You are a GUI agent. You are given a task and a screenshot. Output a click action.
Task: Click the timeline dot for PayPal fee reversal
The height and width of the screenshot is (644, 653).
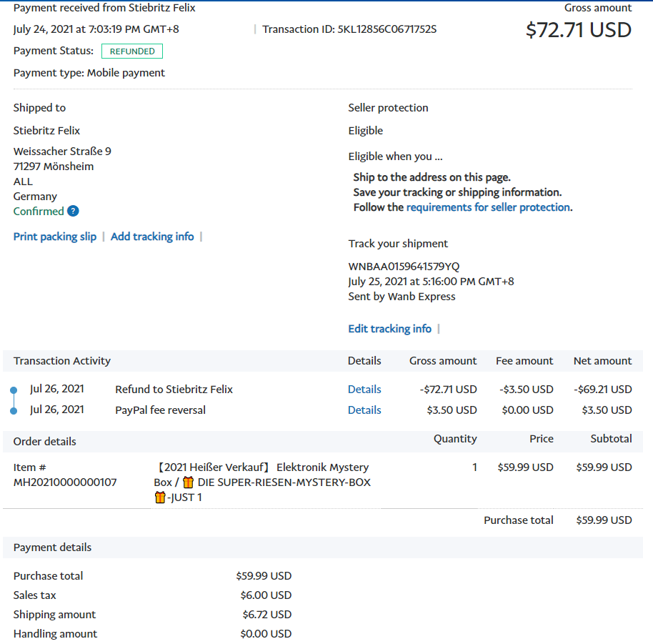pyautogui.click(x=14, y=411)
